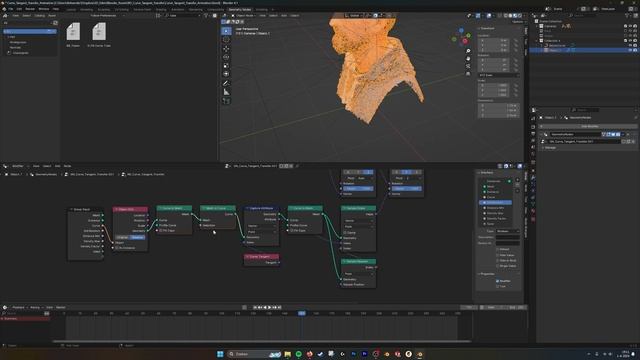640x360 pixels.
Task: Toggle Tool checkbox under Properties
Action: [x=498, y=286]
